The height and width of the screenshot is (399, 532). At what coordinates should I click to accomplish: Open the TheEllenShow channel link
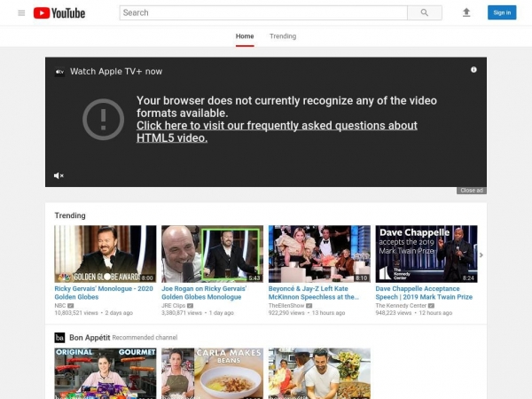[286, 306]
